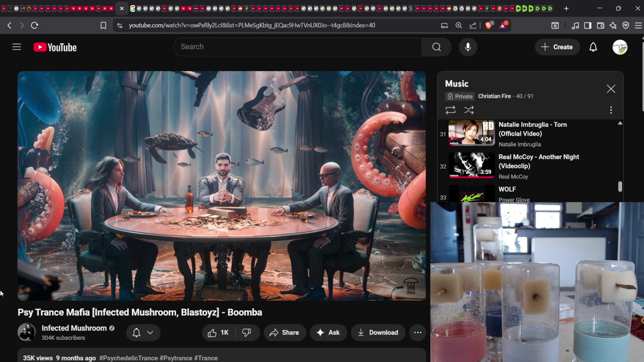The width and height of the screenshot is (644, 362).
Task: Go to the YouTube home logo
Action: pos(55,47)
